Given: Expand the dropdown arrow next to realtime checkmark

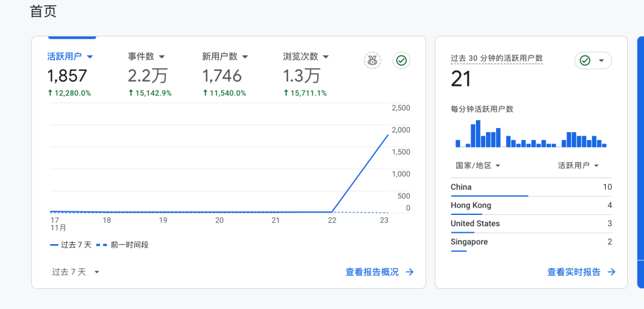Looking at the screenshot, I should 601,61.
